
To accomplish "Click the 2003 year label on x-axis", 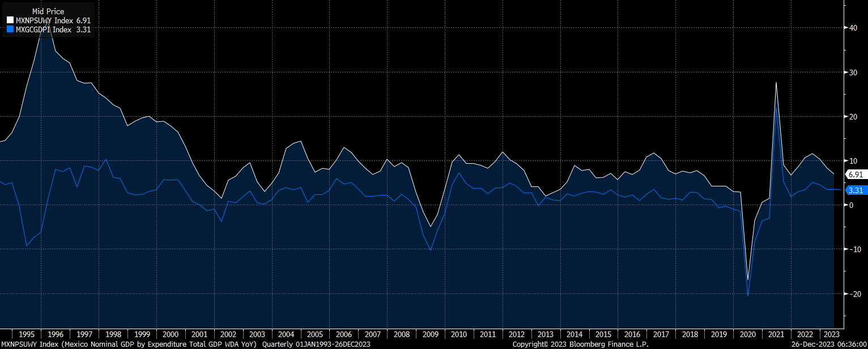I will pyautogui.click(x=257, y=334).
